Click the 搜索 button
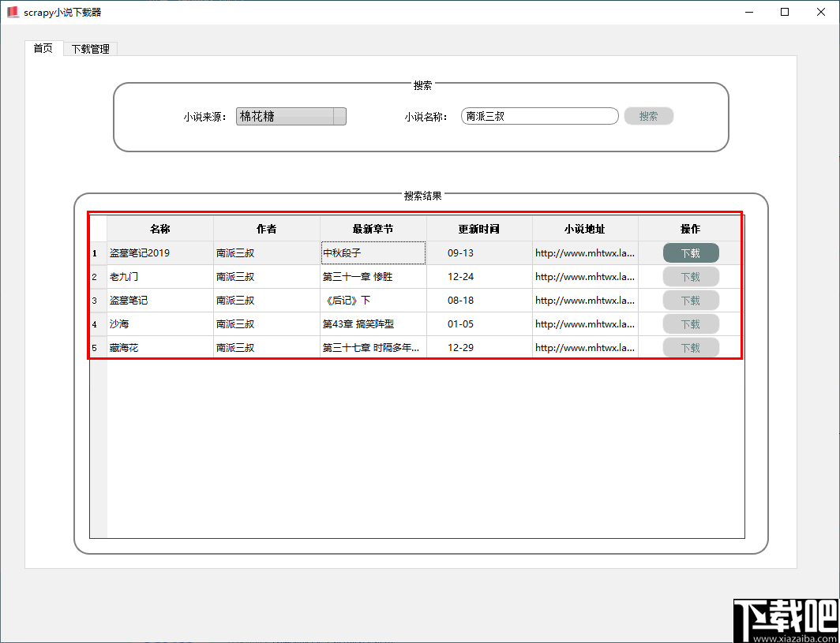 click(648, 115)
